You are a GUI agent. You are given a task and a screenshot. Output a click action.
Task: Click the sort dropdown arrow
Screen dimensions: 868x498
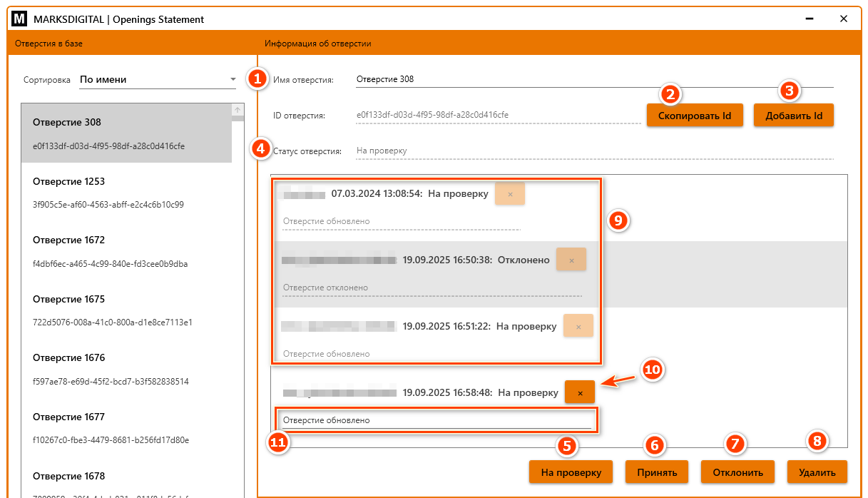[x=233, y=80]
